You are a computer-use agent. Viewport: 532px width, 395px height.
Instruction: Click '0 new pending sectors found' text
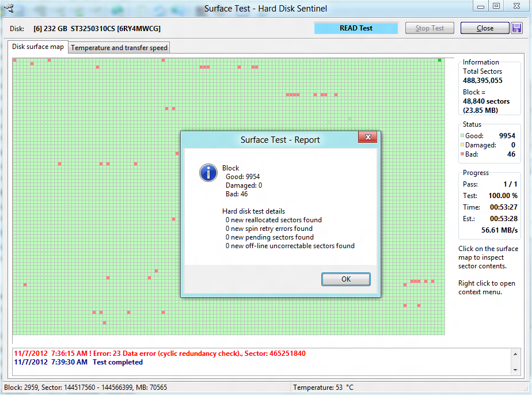pyautogui.click(x=269, y=237)
